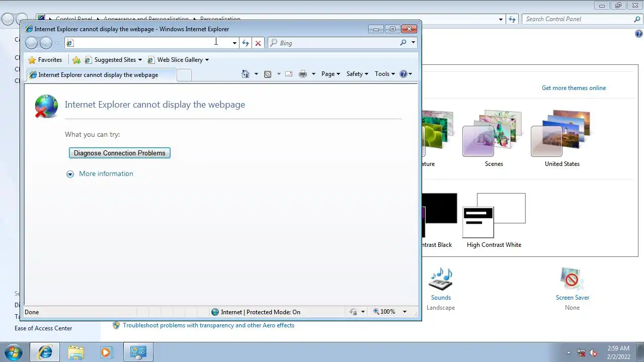Click the Refresh icon beside address bar
Viewport: 644px width, 362px height.
click(245, 43)
